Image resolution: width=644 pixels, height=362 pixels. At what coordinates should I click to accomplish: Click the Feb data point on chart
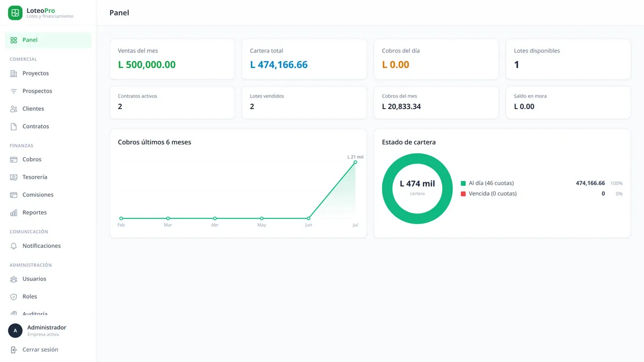(x=121, y=218)
